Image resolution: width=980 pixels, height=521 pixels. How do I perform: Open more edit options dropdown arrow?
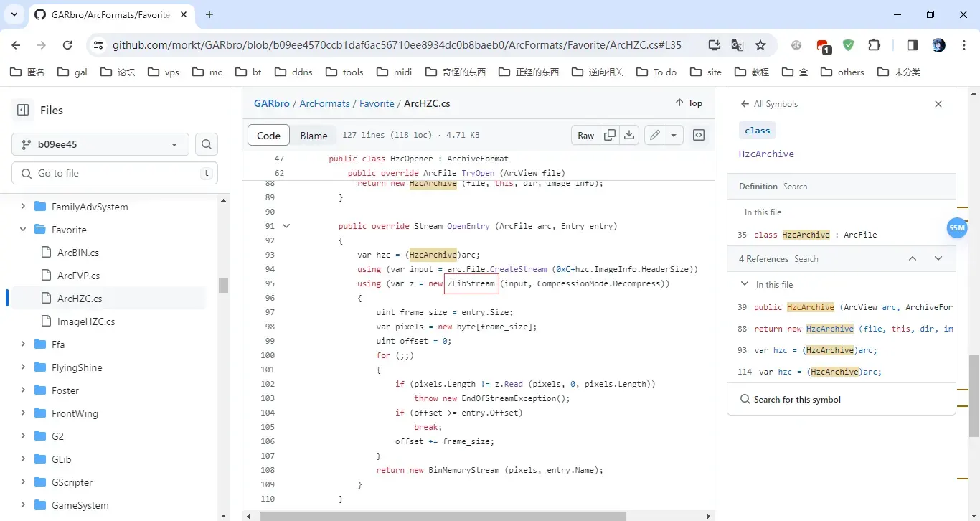coord(674,135)
